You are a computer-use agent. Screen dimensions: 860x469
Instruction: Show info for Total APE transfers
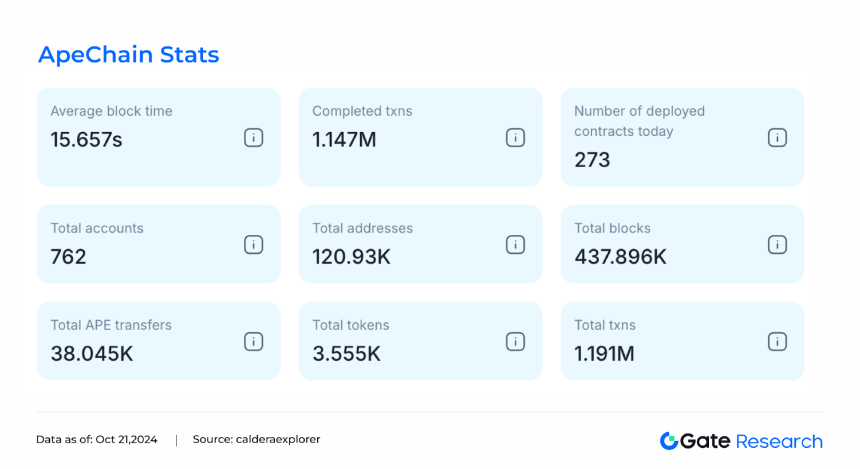[x=253, y=342]
